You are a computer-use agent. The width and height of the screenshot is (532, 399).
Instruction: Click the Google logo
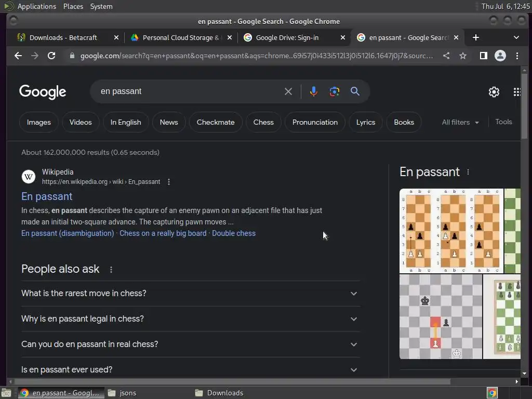pyautogui.click(x=43, y=91)
